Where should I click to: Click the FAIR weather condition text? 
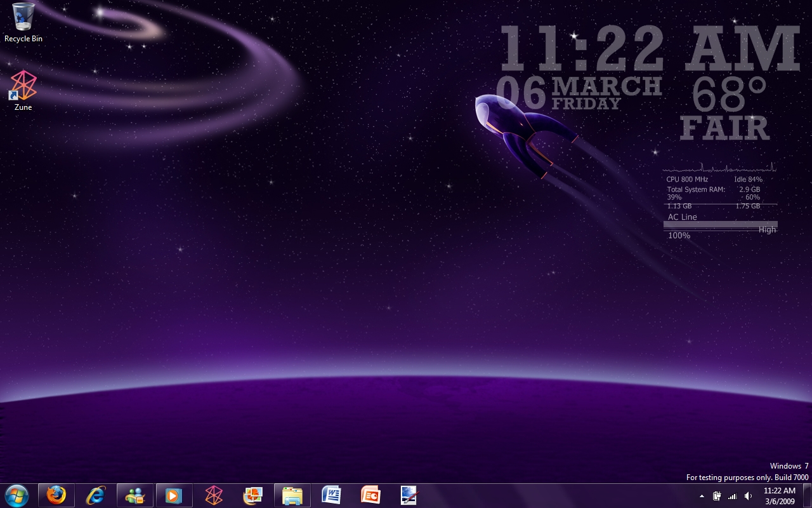coord(724,128)
